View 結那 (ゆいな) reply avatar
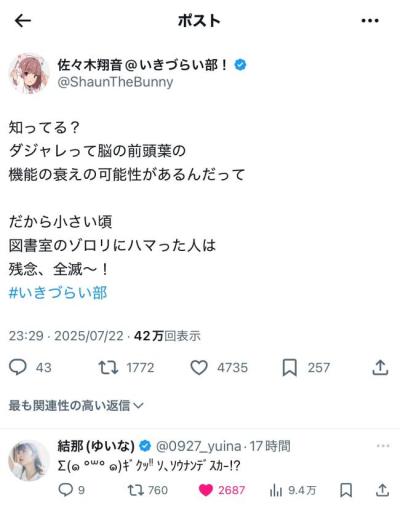 click(x=29, y=460)
